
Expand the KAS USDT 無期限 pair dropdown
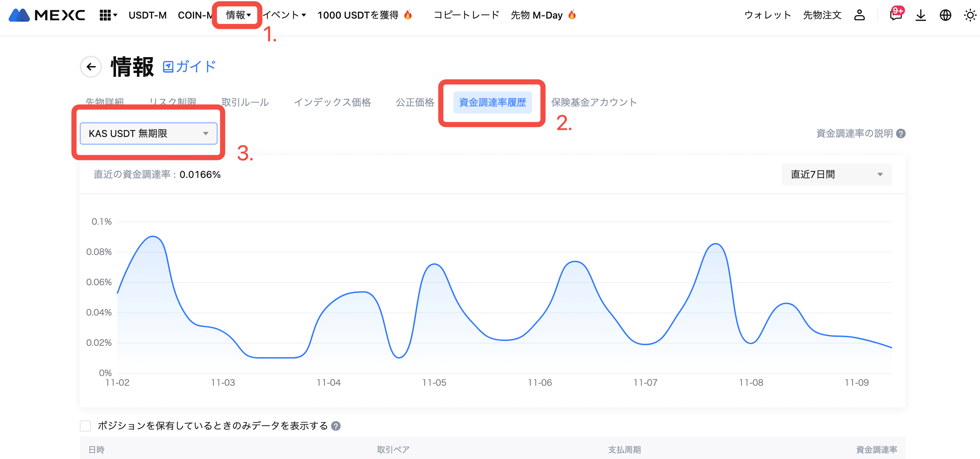coord(148,134)
